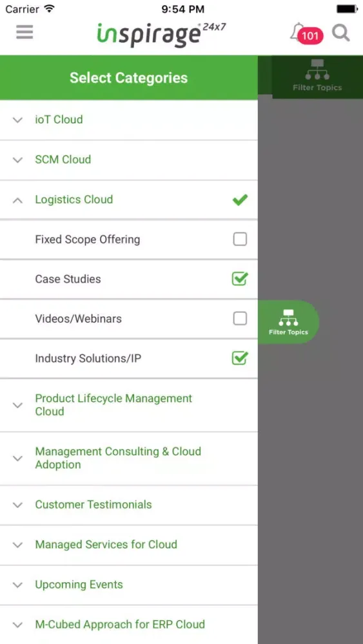Uncheck the Case Studies checkbox

(x=240, y=278)
